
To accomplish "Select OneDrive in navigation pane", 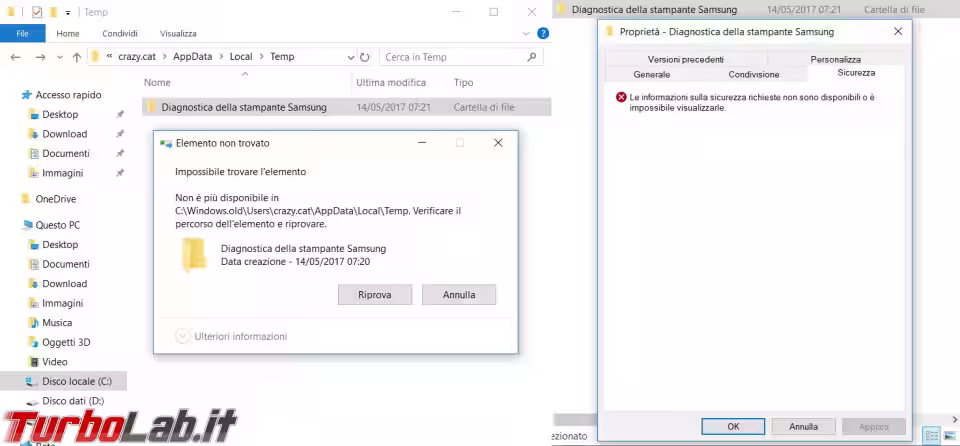I will [x=55, y=199].
